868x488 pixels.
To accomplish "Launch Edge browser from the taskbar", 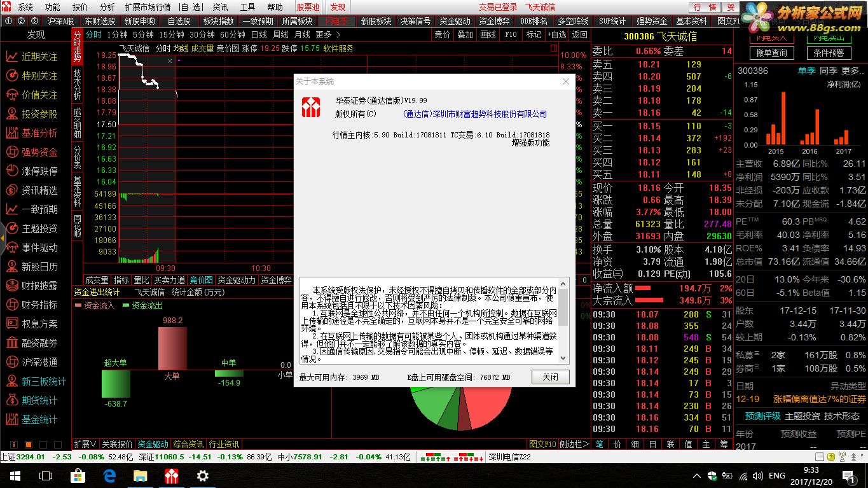I will coord(109,475).
